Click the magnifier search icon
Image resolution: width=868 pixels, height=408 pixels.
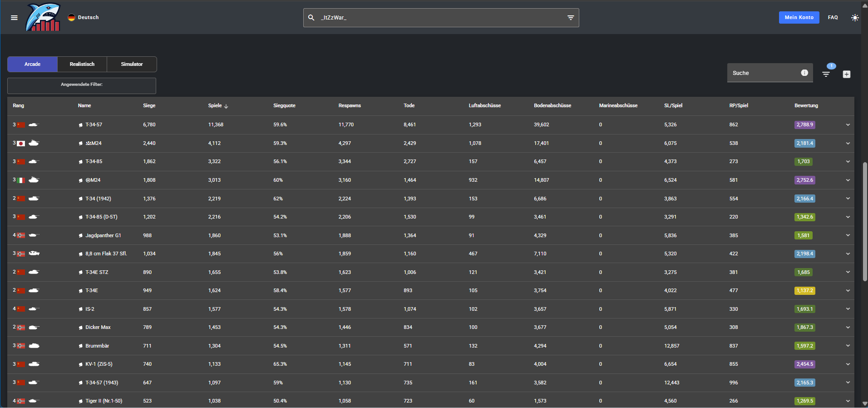click(311, 18)
